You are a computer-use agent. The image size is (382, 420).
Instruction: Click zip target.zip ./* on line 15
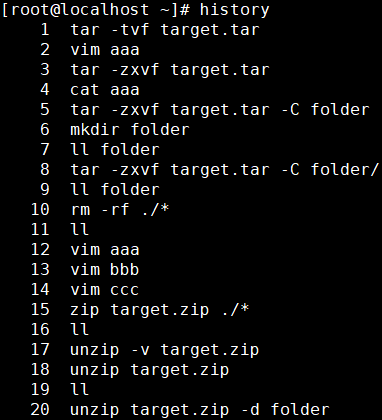(x=160, y=310)
